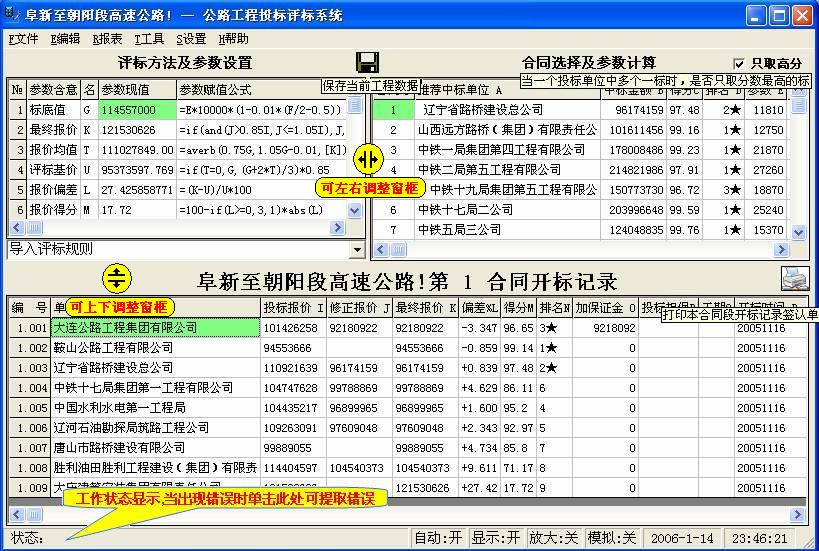Viewport: 819px width, 551px height.
Task: Click the 参数现值 column header
Action: pos(137,90)
